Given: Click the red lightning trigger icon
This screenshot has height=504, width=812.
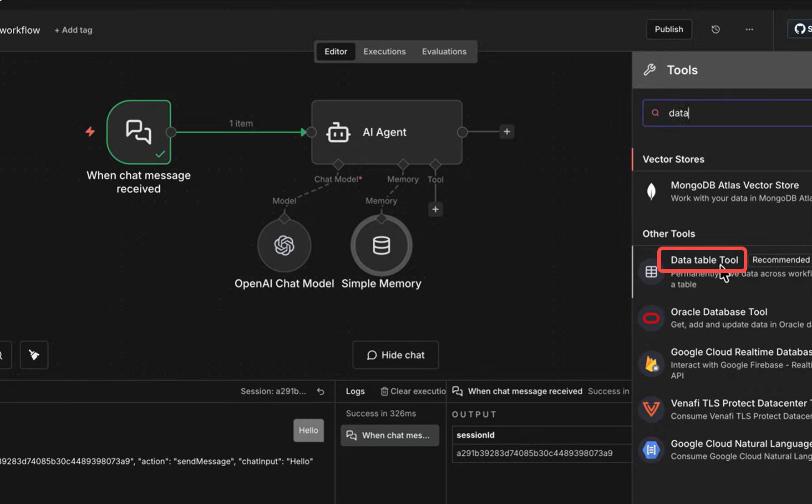Looking at the screenshot, I should pyautogui.click(x=90, y=131).
